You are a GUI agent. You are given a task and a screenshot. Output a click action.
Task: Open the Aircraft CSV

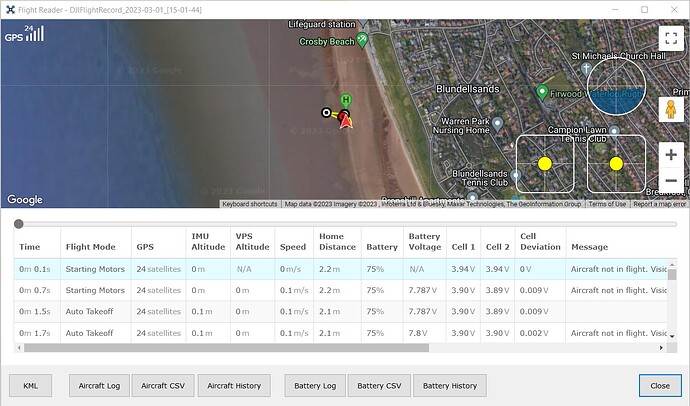click(164, 385)
